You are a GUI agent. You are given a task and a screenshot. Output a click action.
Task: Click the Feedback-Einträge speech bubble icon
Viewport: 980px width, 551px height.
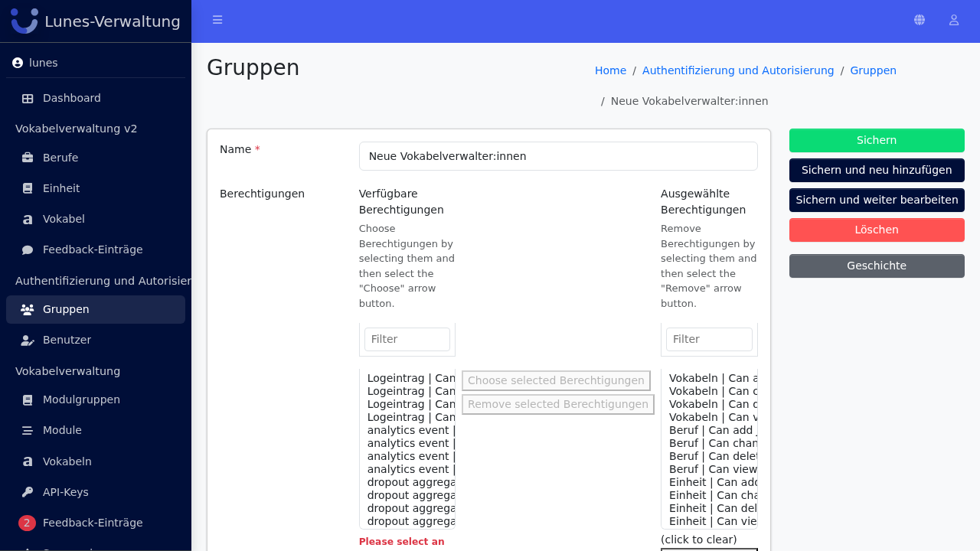(28, 249)
